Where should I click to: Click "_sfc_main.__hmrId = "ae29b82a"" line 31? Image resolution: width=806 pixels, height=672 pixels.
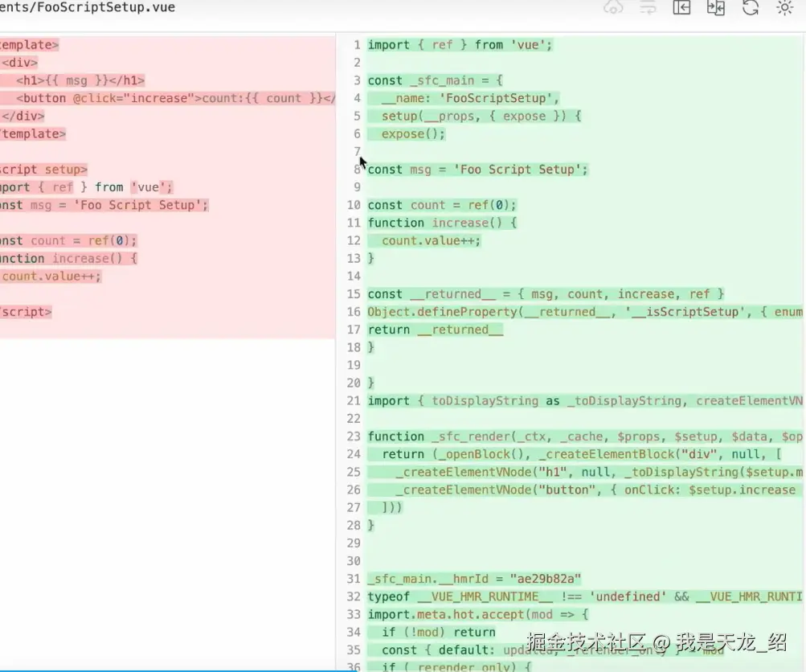474,579
